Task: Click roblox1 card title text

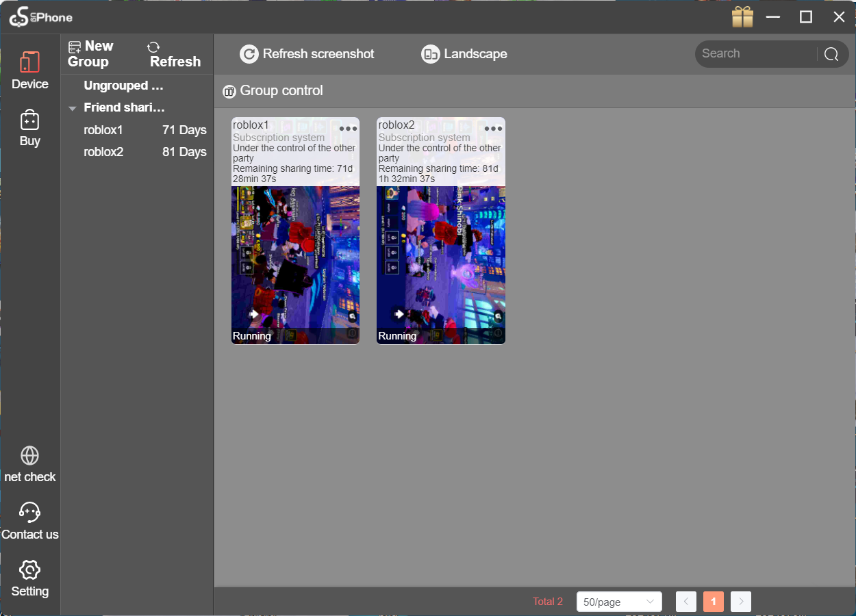Action: click(x=251, y=125)
